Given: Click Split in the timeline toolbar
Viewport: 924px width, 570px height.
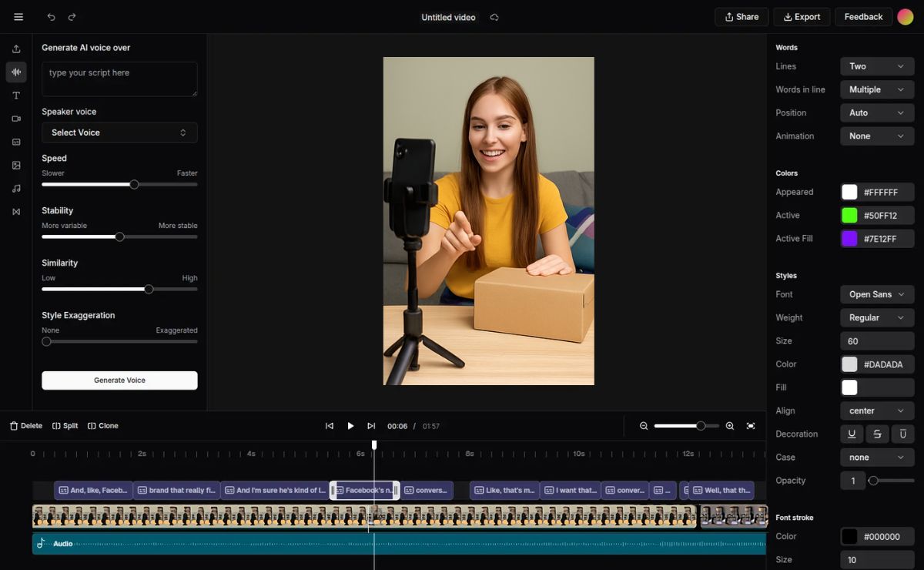Looking at the screenshot, I should 65,426.
